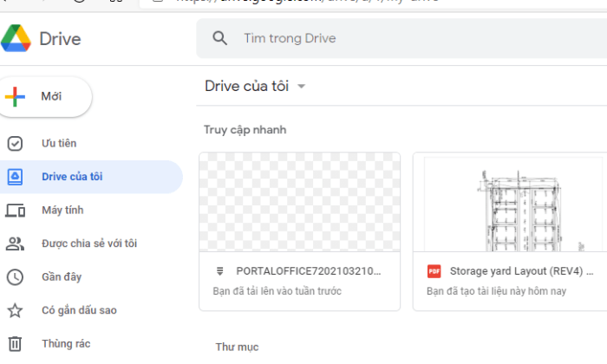607x364 pixels.
Task: Click the shared people icon
Action: [15, 244]
